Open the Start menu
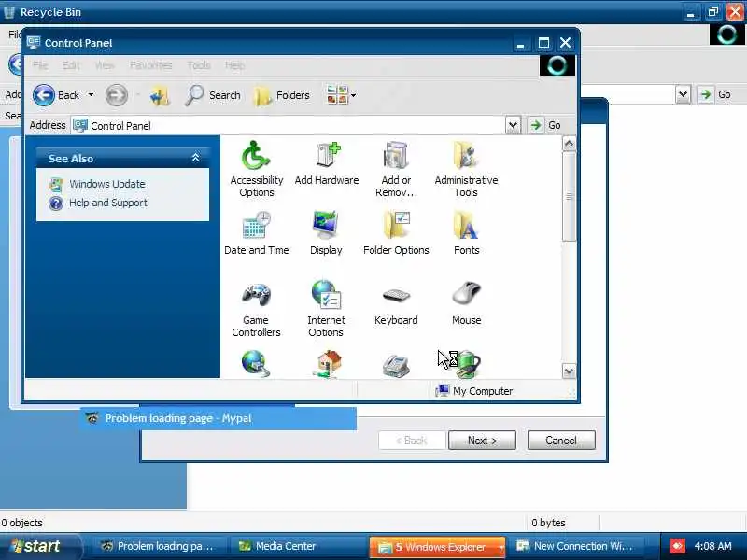Screen dimensions: 747x560 [x=40, y=546]
